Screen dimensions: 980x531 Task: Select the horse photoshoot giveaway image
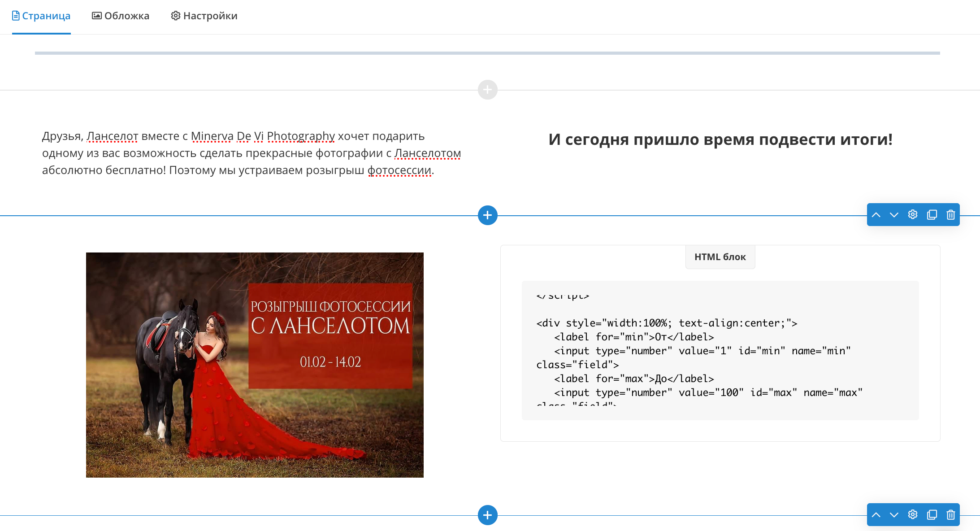255,365
